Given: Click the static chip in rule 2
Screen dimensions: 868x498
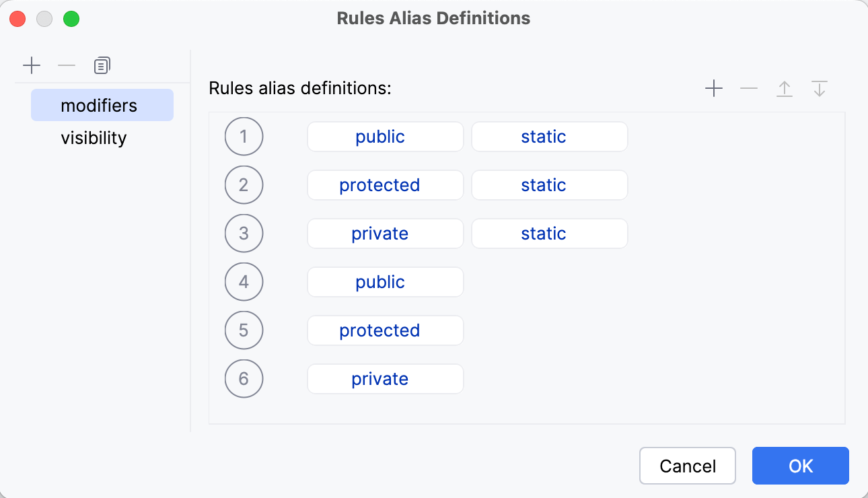Looking at the screenshot, I should coord(549,184).
